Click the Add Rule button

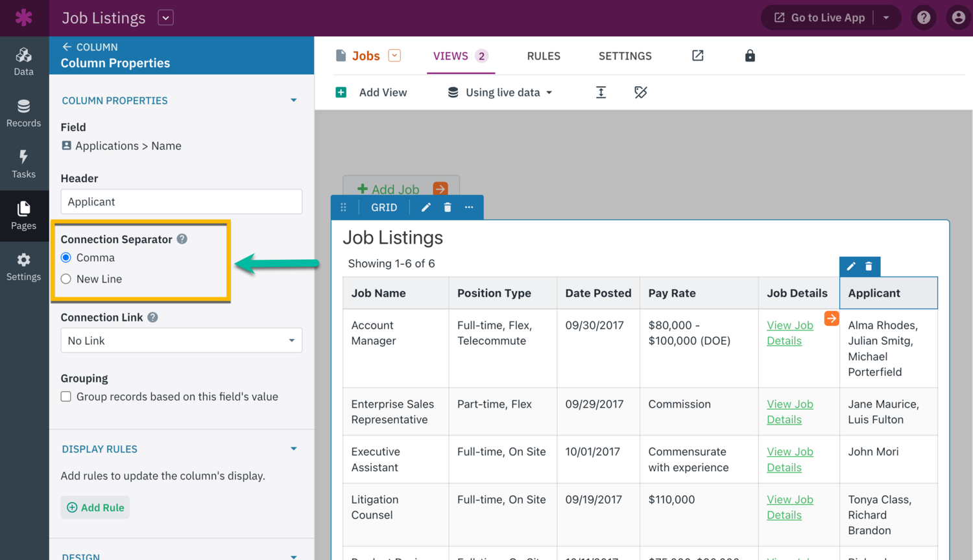click(95, 507)
